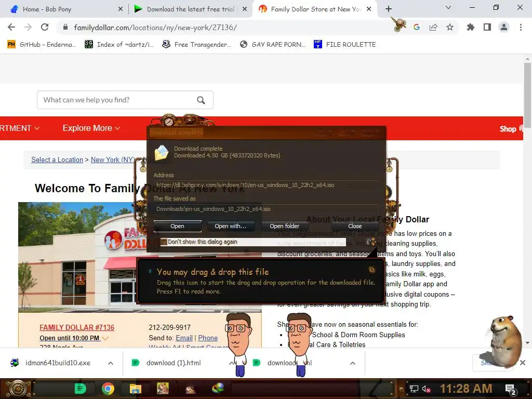This screenshot has height=399, width=532.
Task: Open File Explorer from taskbar
Action: tap(136, 389)
